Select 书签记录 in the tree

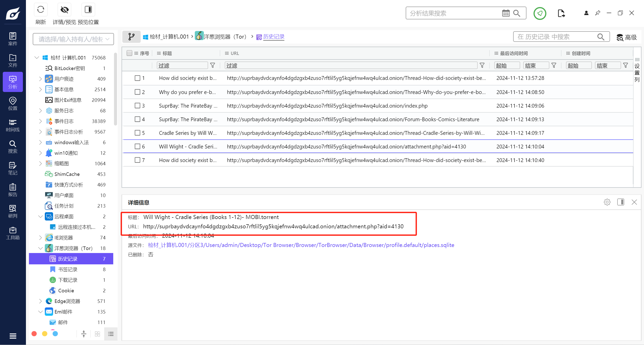[68, 269]
